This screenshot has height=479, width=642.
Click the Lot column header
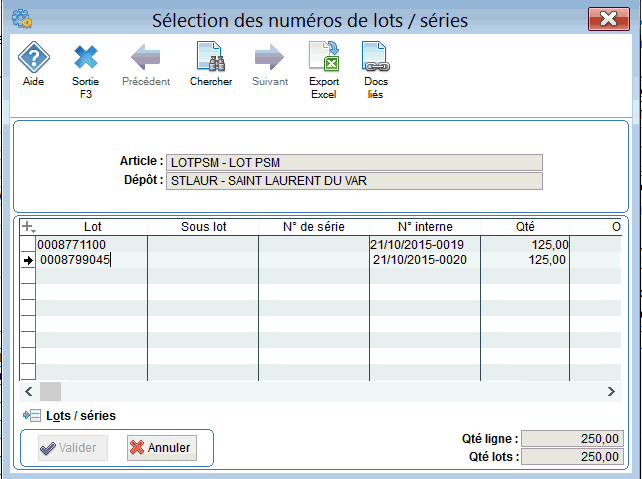92,227
